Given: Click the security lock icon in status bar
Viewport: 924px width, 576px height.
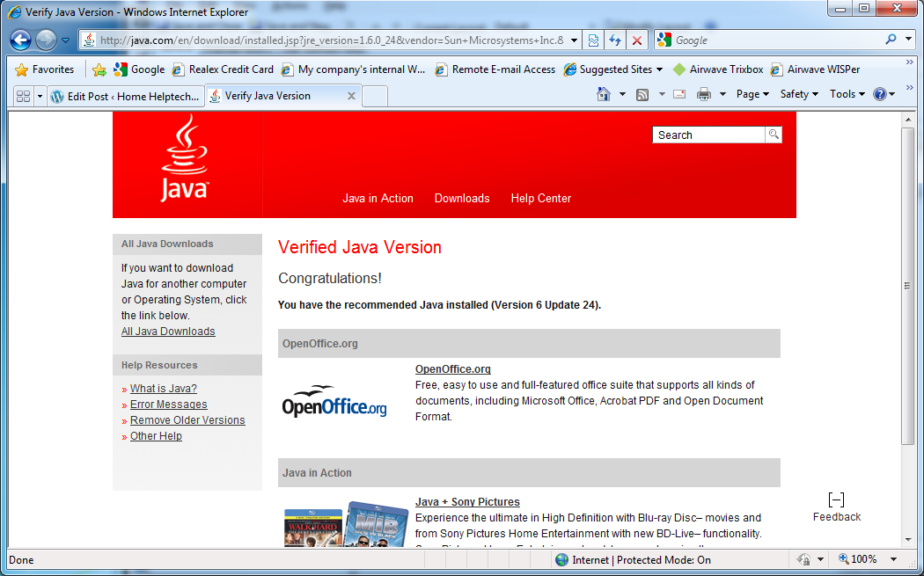Looking at the screenshot, I should [803, 559].
